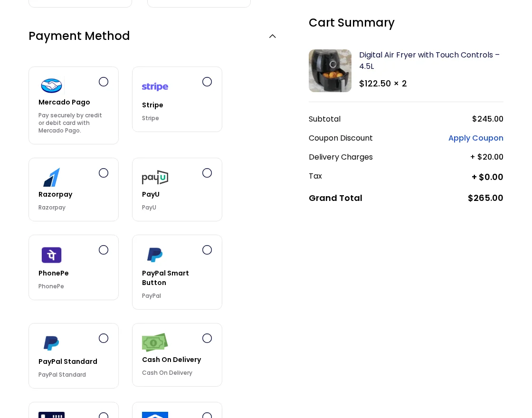Click the 'Cash On Delivery' title text
The width and height of the screenshot is (532, 418).
(171, 360)
